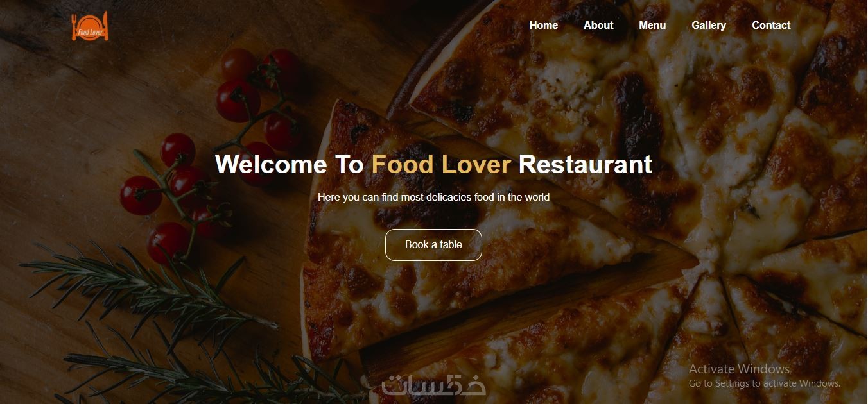Select the Gallery navigation link

[x=709, y=26]
